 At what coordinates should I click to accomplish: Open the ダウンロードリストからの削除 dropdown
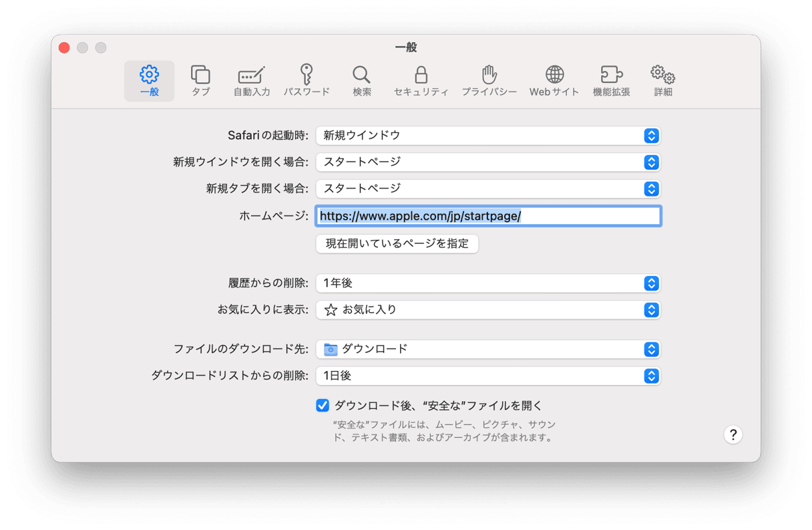coord(488,376)
